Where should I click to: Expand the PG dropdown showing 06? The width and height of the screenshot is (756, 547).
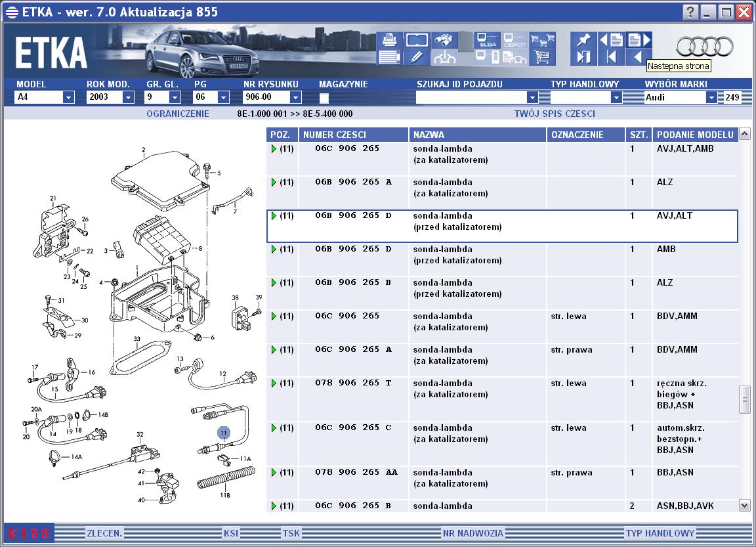click(x=222, y=97)
